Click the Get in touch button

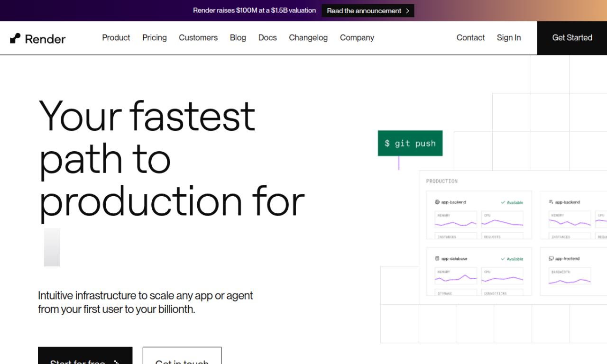click(182, 357)
